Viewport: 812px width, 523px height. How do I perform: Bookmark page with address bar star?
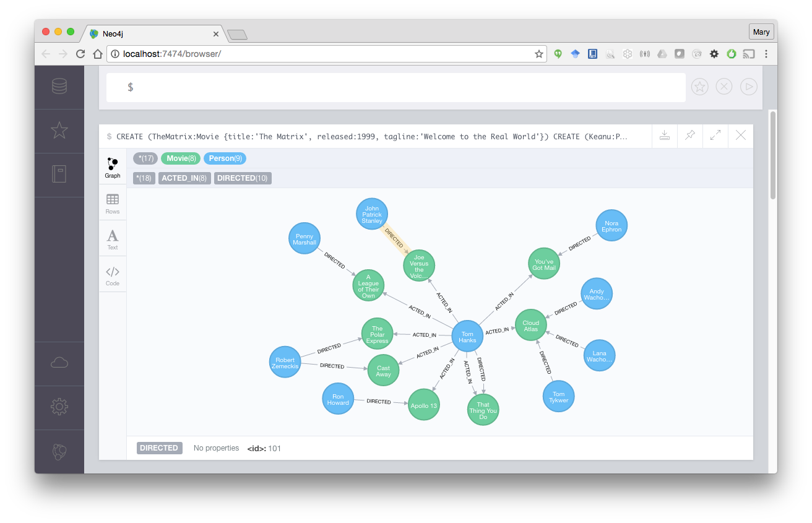click(x=539, y=54)
